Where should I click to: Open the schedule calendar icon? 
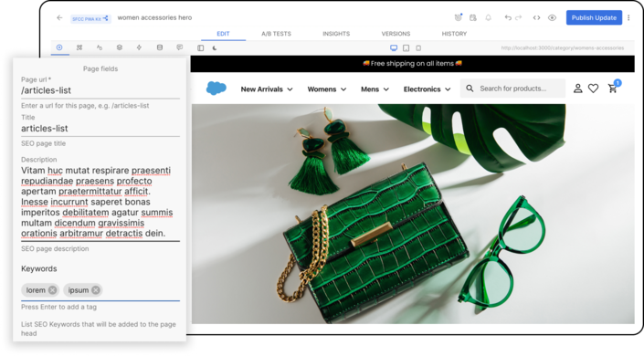click(473, 17)
